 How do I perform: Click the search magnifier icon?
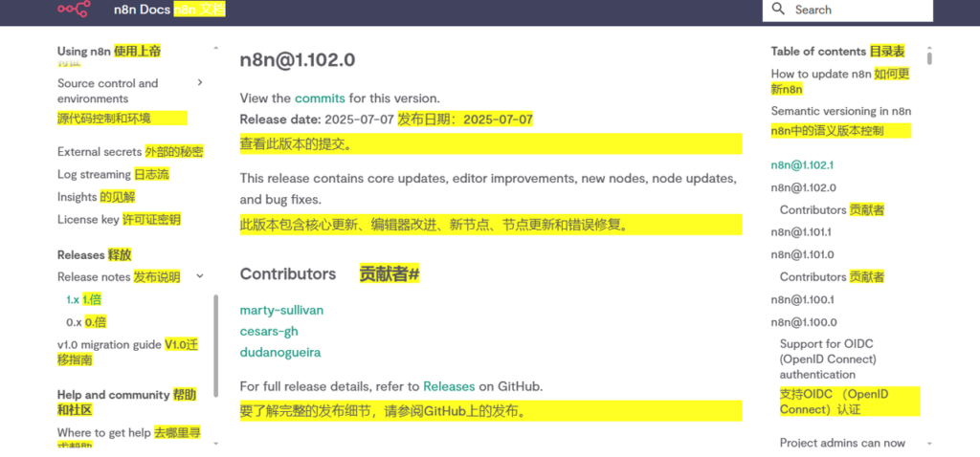point(778,9)
